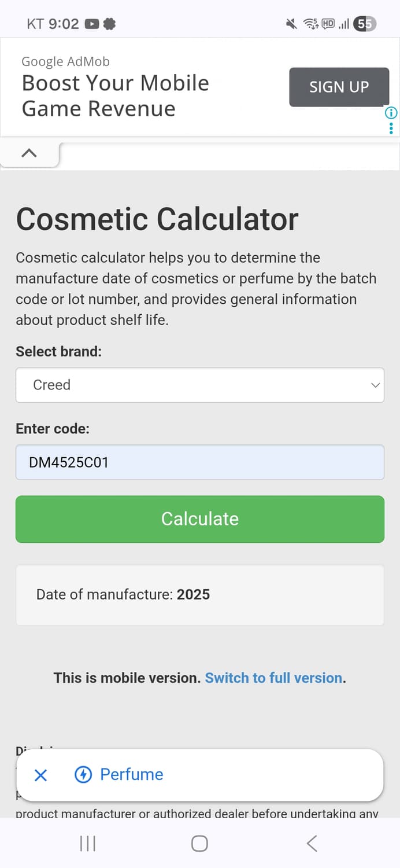
Task: Tap the mute indicator icon in status bar
Action: 291,24
